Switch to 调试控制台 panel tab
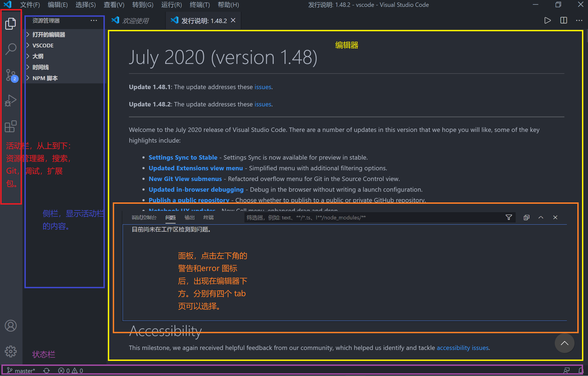The height and width of the screenshot is (376, 588). tap(144, 217)
